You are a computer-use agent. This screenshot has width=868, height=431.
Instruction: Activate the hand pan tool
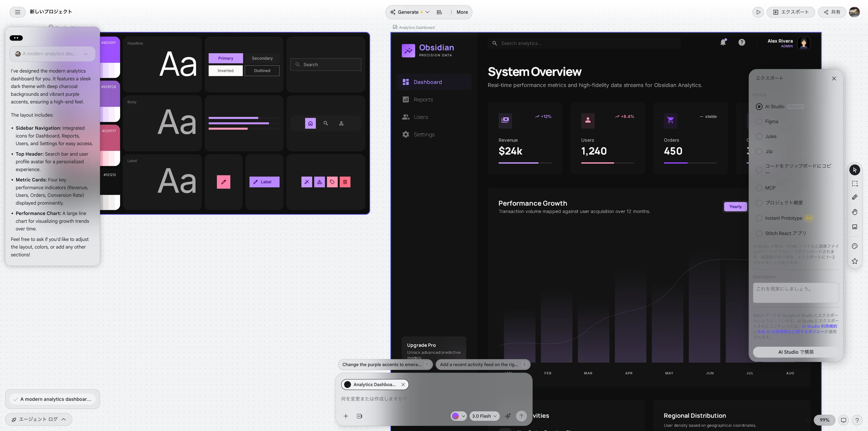[854, 212]
